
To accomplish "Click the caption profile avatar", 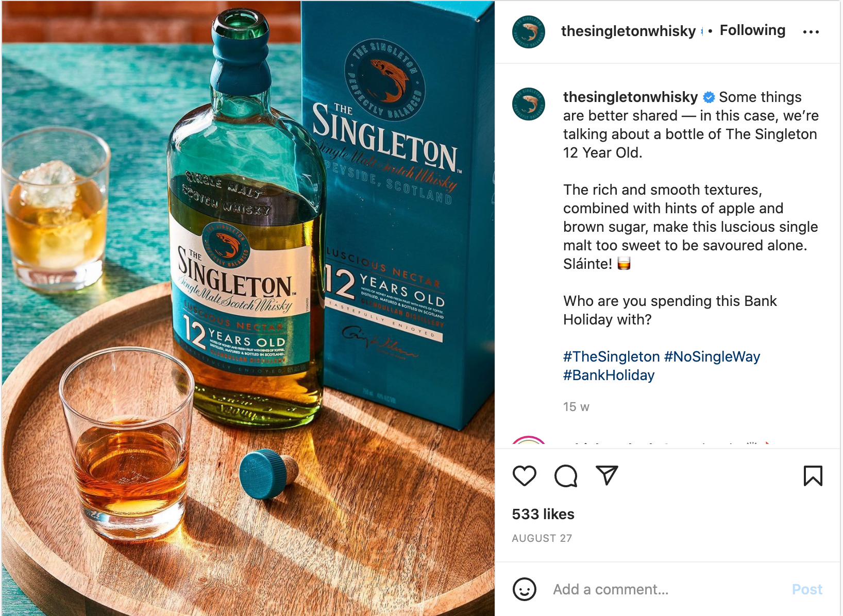I will click(x=529, y=104).
